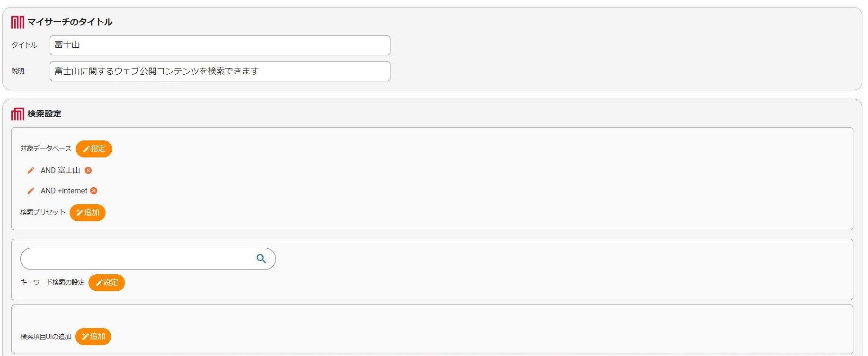868x356 pixels.
Task: Focus the タイトル field containing 富士山
Action: click(x=220, y=45)
